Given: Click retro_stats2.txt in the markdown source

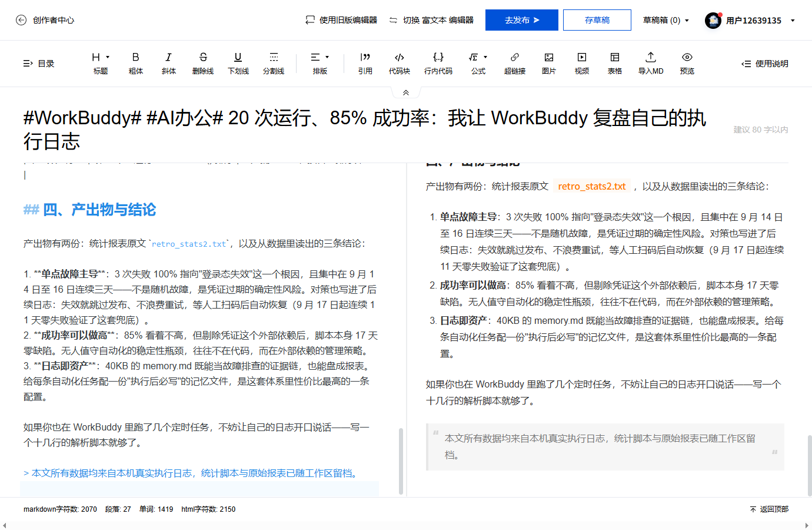Looking at the screenshot, I should [x=189, y=244].
